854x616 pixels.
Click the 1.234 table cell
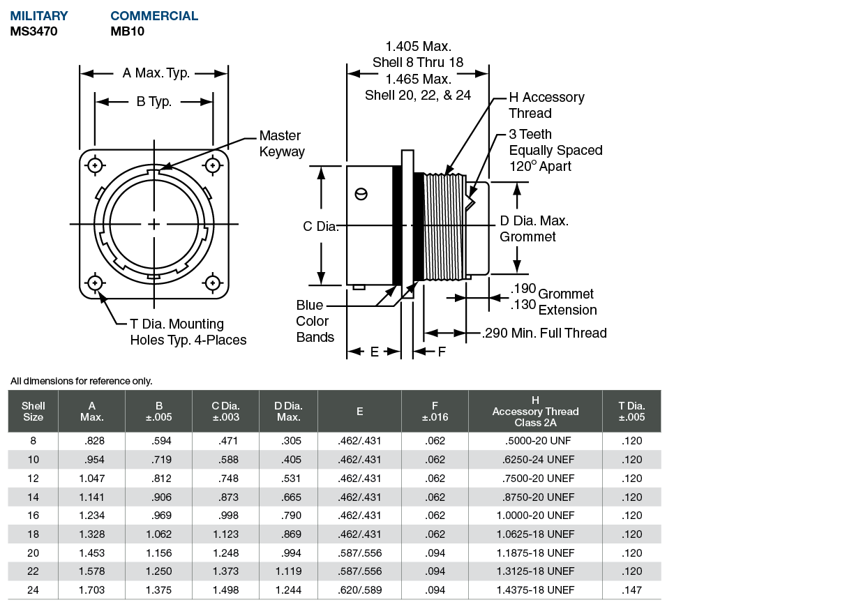[91, 516]
